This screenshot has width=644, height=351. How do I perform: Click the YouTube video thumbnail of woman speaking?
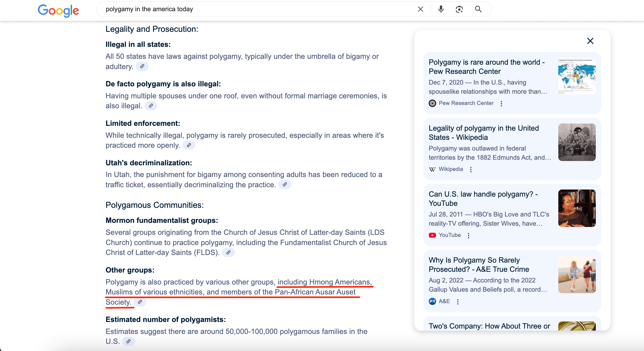pos(577,208)
